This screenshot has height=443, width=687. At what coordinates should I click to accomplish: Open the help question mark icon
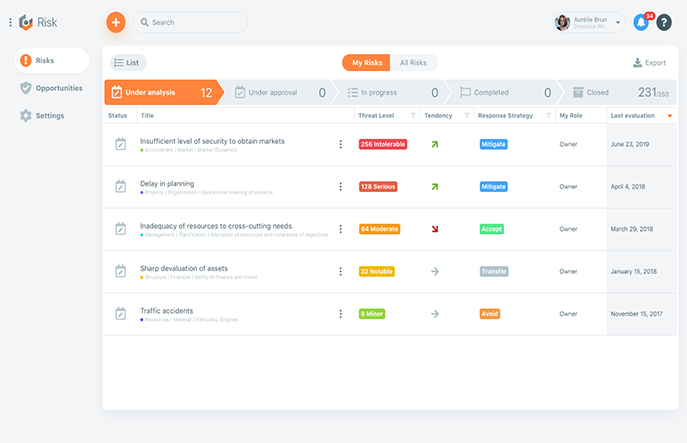point(664,22)
